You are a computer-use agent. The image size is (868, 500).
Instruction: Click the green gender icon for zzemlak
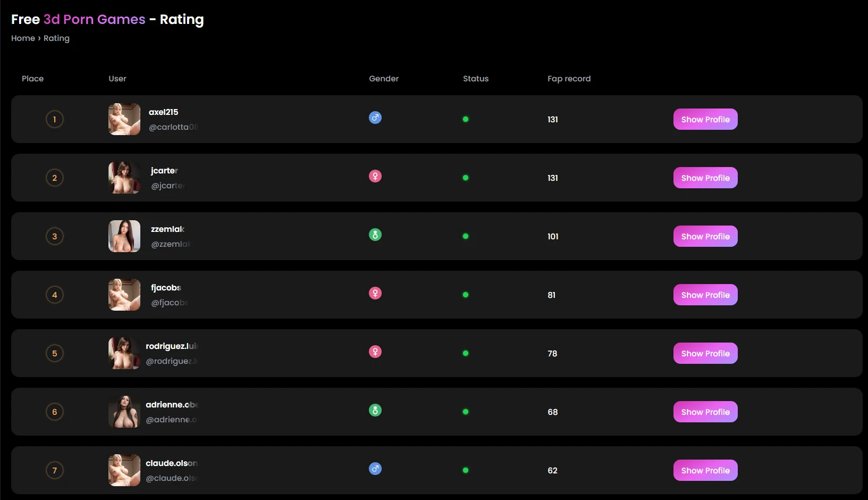pos(375,235)
